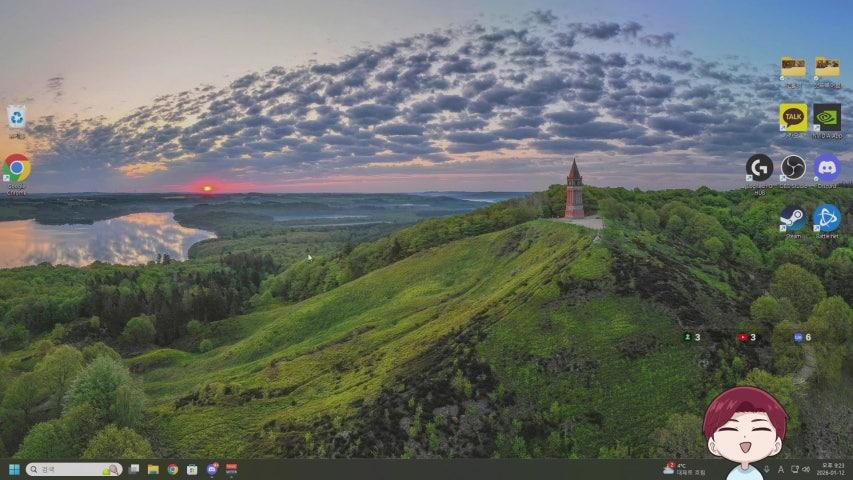Launch KakaoTalk desktop shortcut
The image size is (853, 480).
click(793, 119)
